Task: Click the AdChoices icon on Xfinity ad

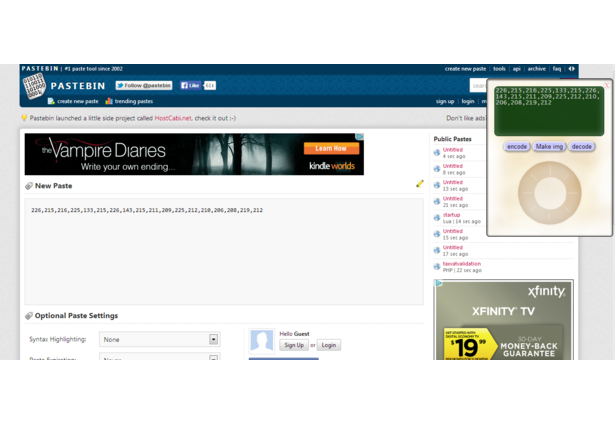Action: coord(439,283)
